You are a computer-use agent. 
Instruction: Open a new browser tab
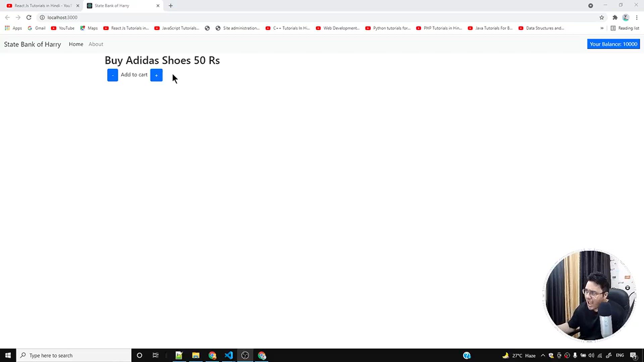(x=171, y=6)
